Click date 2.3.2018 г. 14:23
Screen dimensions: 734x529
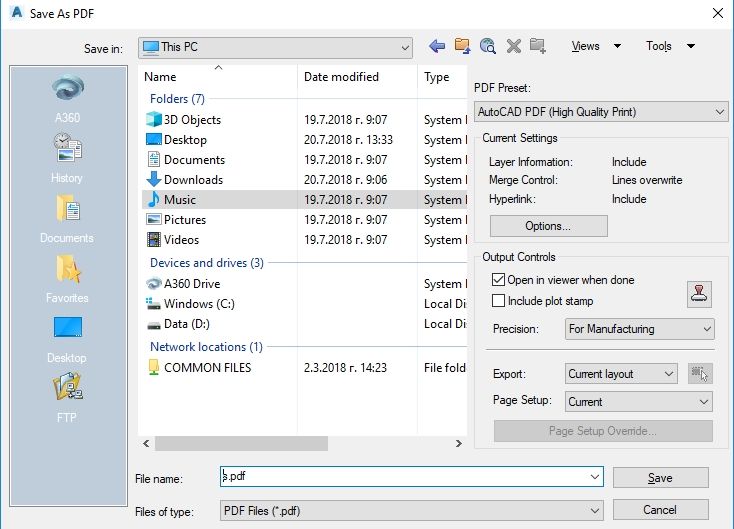click(x=345, y=367)
